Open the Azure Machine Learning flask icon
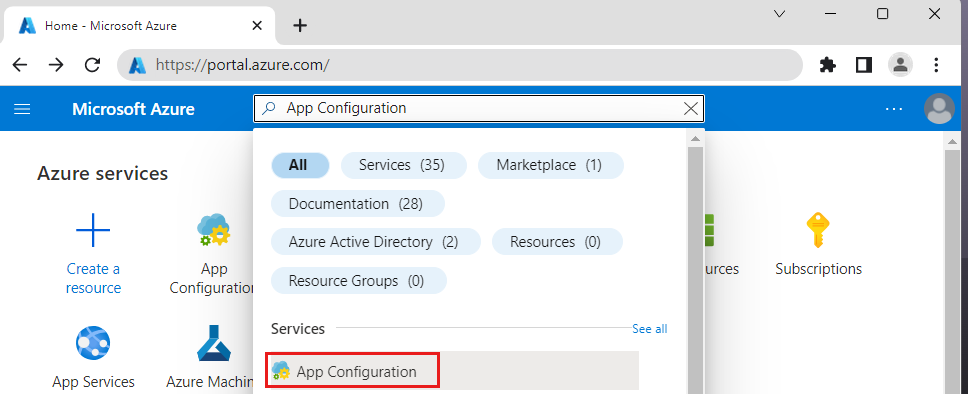Image resolution: width=968 pixels, height=394 pixels. [x=214, y=343]
